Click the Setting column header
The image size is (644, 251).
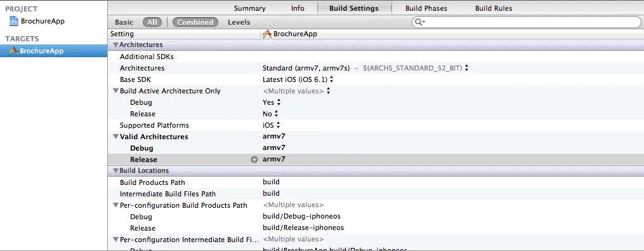point(122,34)
